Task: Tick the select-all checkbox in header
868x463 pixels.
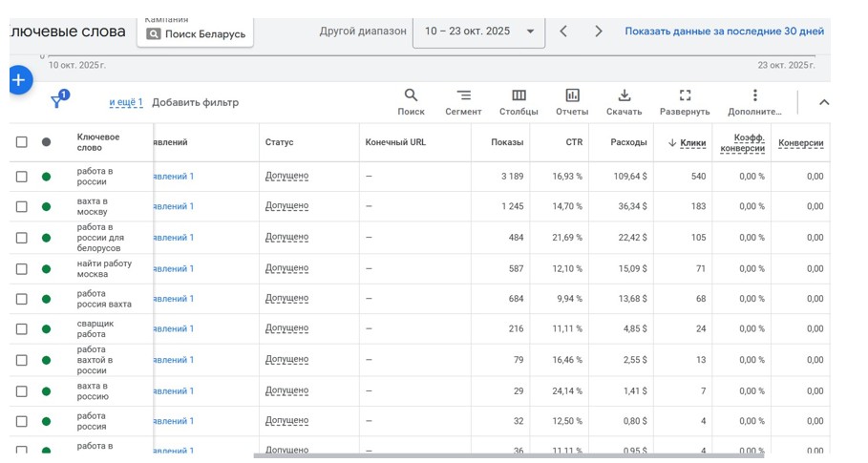Action: (22, 142)
